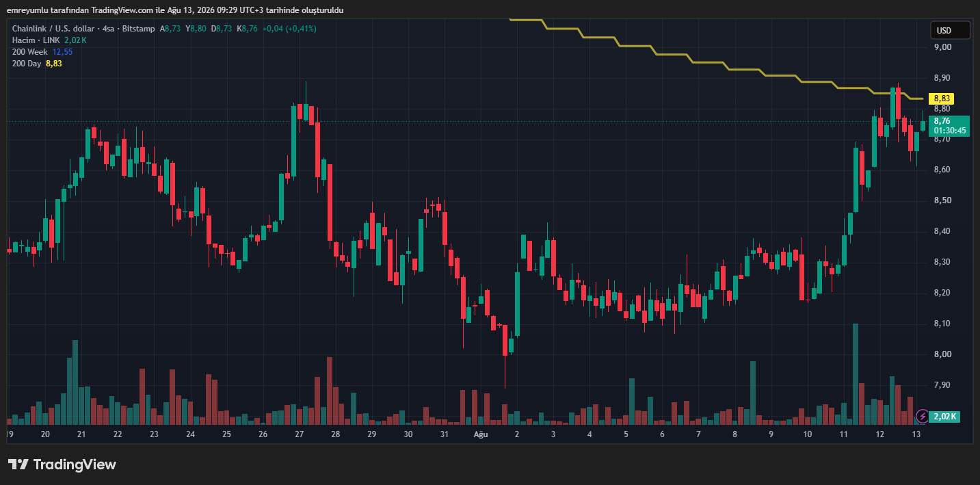This screenshot has height=485, width=980.
Task: Click the A8,73 open price value
Action: click(170, 29)
